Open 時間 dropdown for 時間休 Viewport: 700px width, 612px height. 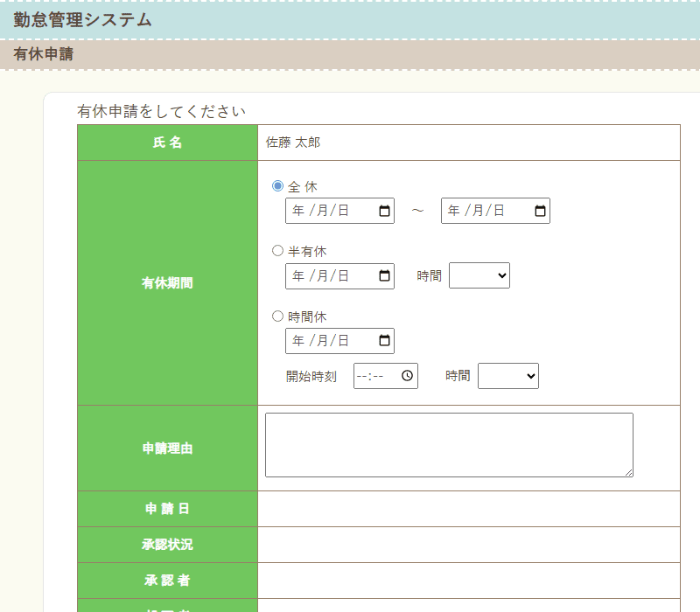tap(507, 376)
